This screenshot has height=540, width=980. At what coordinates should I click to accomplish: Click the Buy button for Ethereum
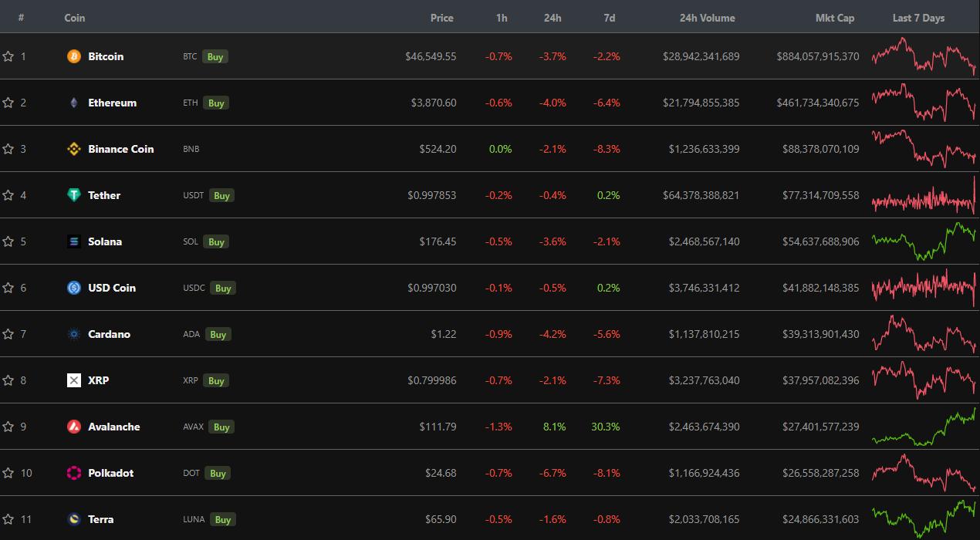216,103
